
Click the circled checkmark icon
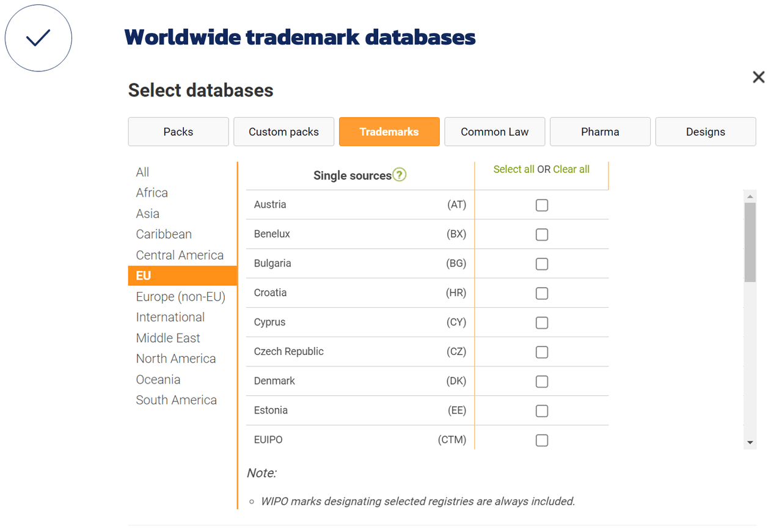[x=38, y=38]
